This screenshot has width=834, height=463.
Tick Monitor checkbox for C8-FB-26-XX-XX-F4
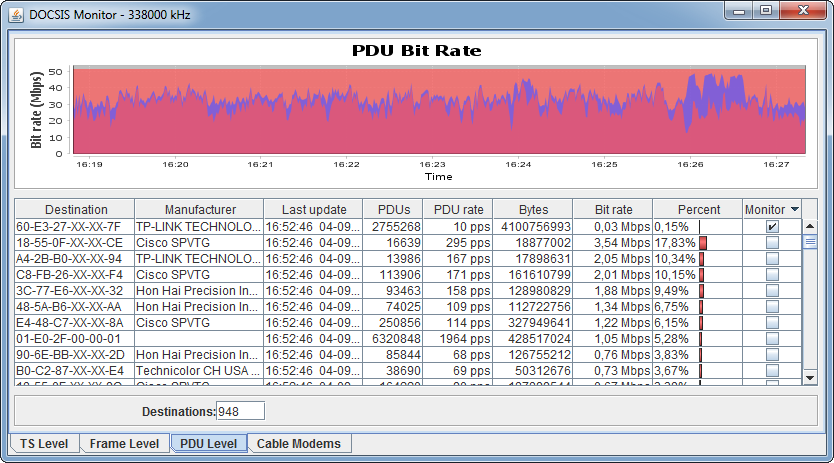(772, 275)
